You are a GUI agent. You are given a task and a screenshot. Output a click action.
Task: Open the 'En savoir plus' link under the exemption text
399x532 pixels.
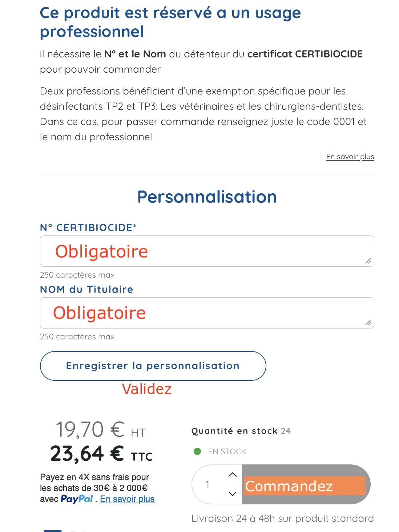point(350,156)
